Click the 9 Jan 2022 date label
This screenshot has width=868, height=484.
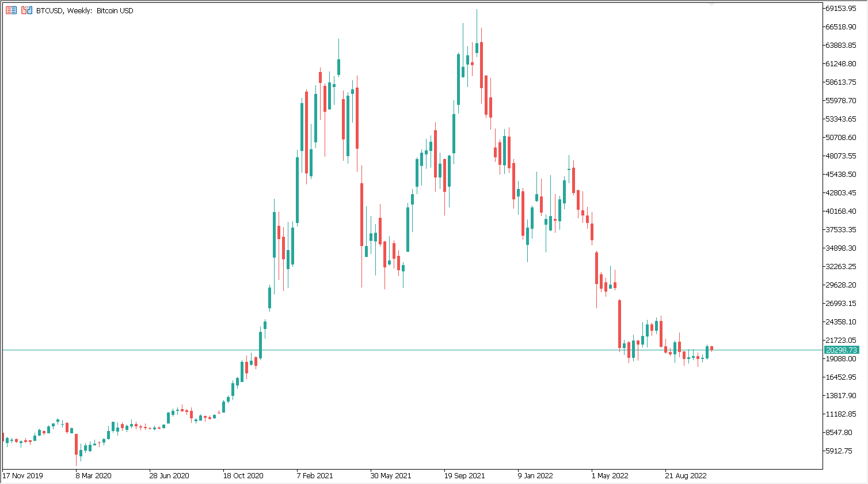click(535, 476)
